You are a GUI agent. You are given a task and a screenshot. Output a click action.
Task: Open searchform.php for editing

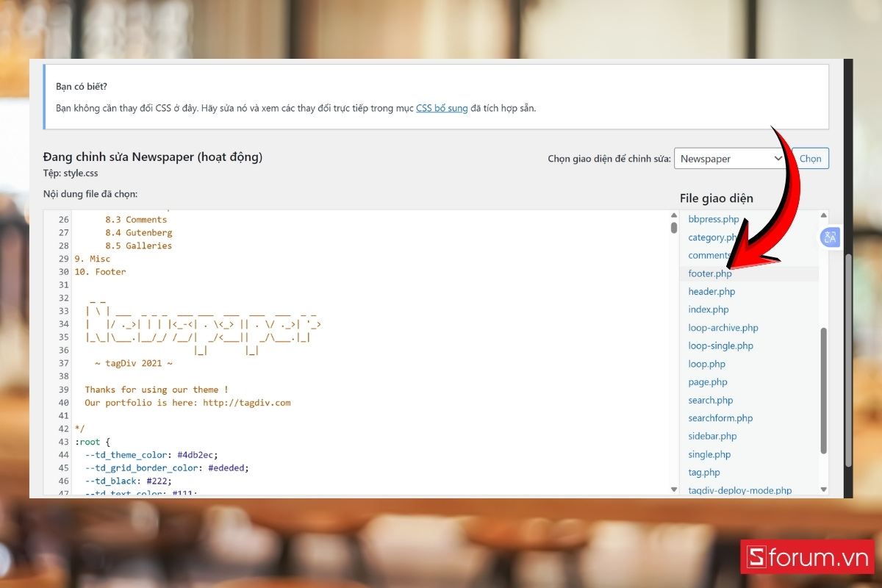pos(720,417)
